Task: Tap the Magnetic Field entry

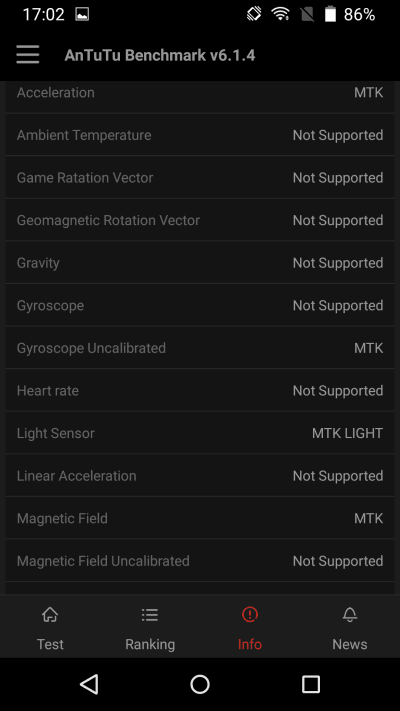Action: (x=200, y=518)
